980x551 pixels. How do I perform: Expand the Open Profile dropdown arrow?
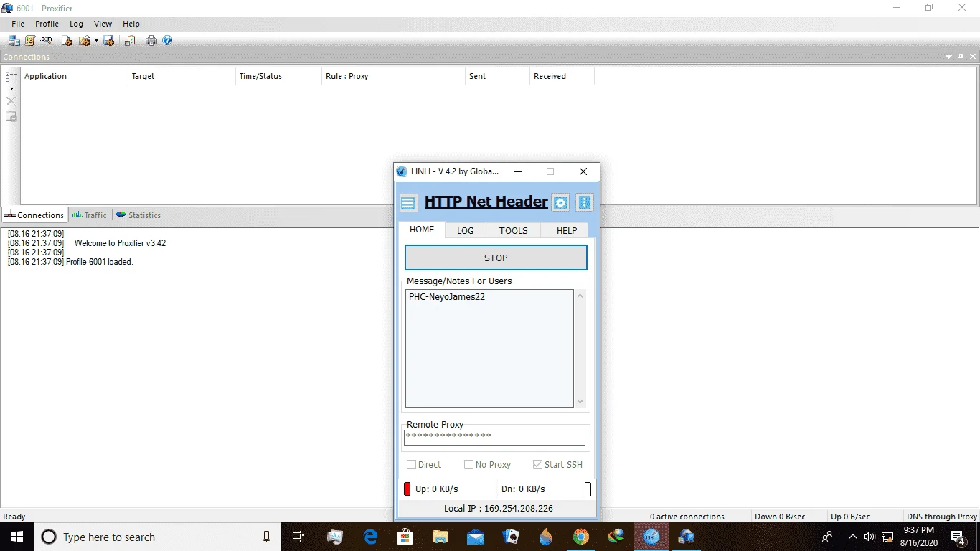click(x=96, y=41)
